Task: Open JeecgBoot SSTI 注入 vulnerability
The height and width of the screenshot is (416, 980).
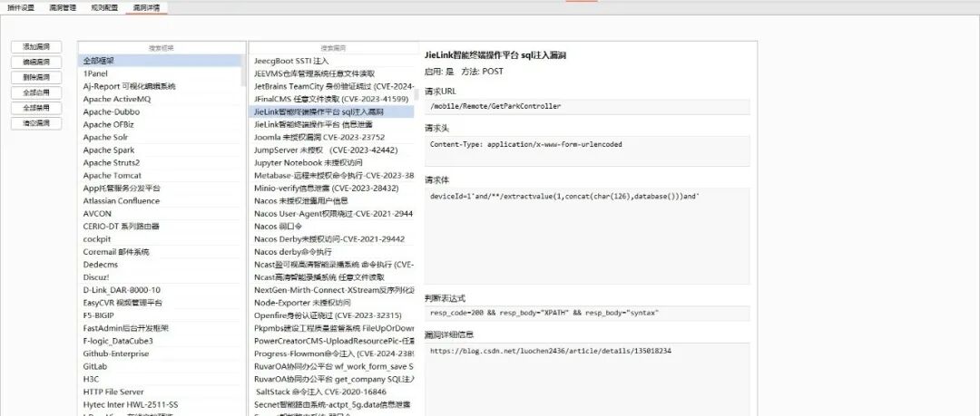Action: pyautogui.click(x=332, y=61)
